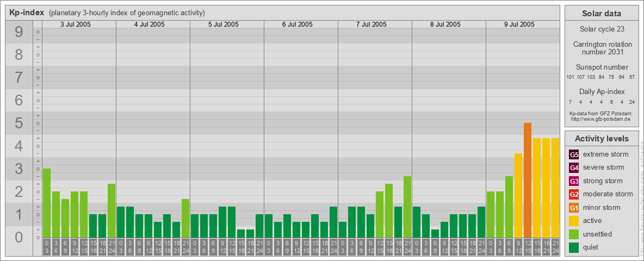Click the 9 Jul 9-12 yellow bar
Viewport: 644px width, 261px height.
(518, 195)
